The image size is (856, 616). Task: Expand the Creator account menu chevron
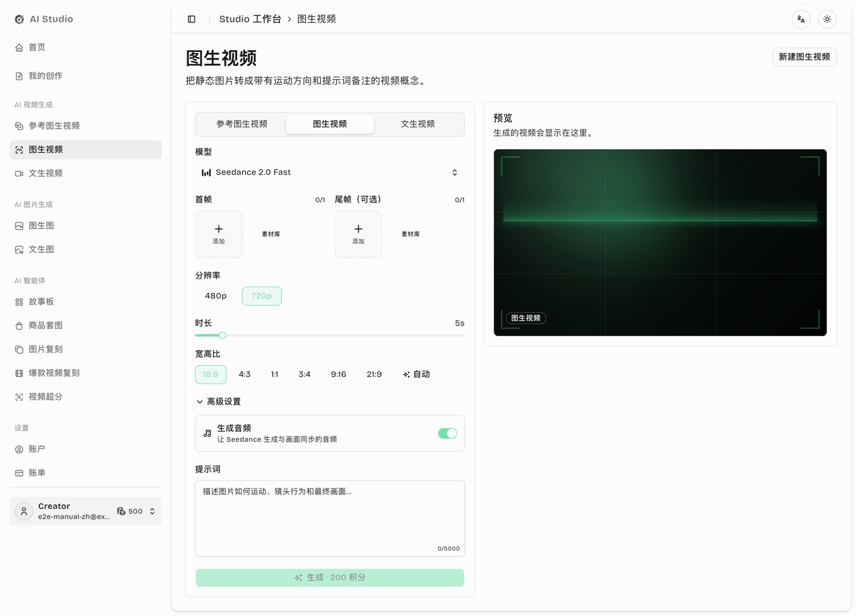pyautogui.click(x=152, y=511)
